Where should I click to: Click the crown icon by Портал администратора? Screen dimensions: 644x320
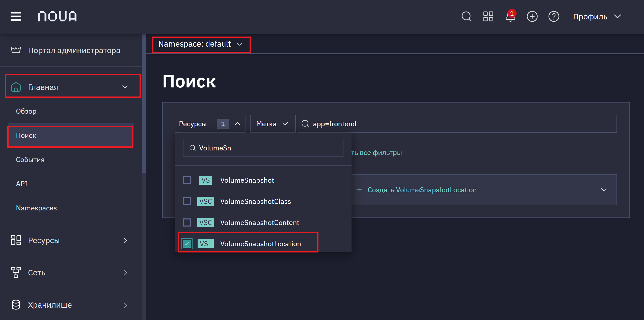coord(16,50)
